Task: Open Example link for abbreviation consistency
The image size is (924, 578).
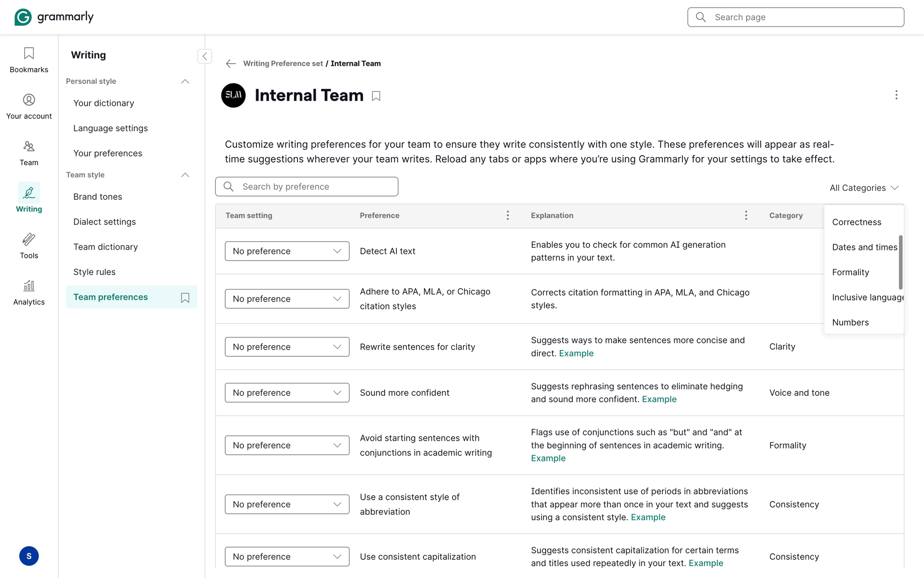Action: coord(648,517)
